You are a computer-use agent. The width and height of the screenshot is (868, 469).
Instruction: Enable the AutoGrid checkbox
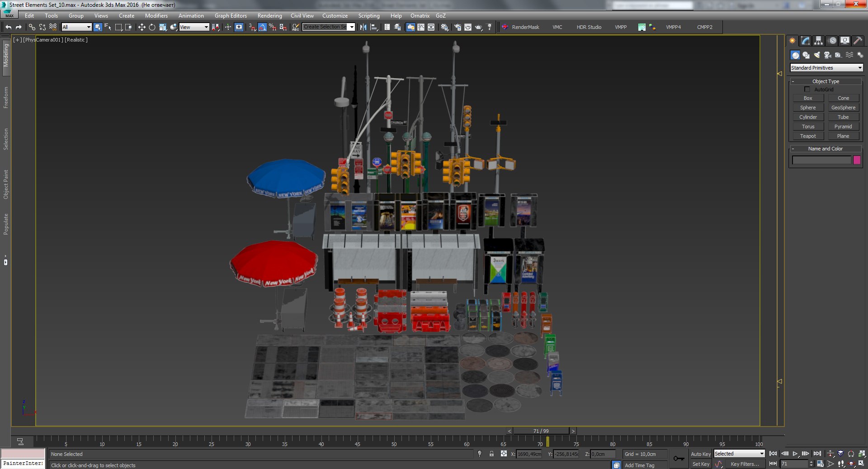pos(807,89)
